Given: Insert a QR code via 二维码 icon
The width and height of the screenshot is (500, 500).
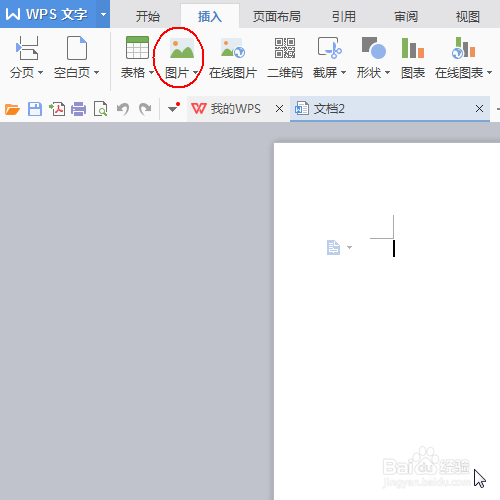Looking at the screenshot, I should coord(285,48).
